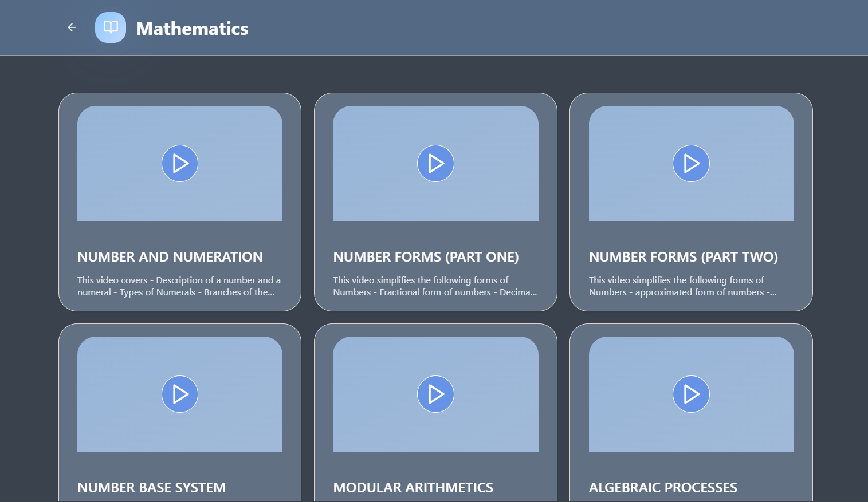Click the NUMBER FORMS (PART ONE) thumbnail
The height and width of the screenshot is (502, 868).
tap(435, 163)
